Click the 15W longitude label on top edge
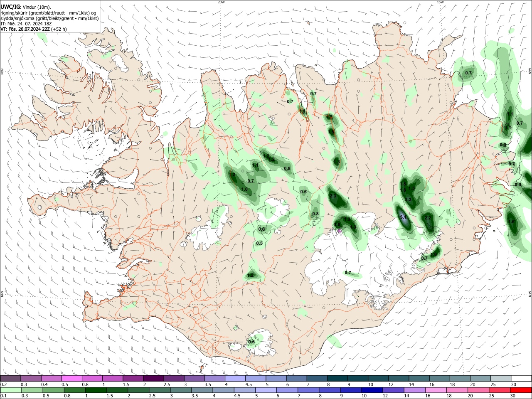Screen dimensions: 532x399 [440, 2]
